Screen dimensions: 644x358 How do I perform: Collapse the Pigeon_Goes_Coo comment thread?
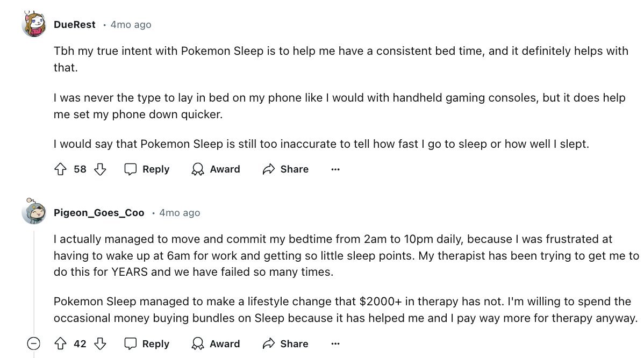click(x=34, y=343)
